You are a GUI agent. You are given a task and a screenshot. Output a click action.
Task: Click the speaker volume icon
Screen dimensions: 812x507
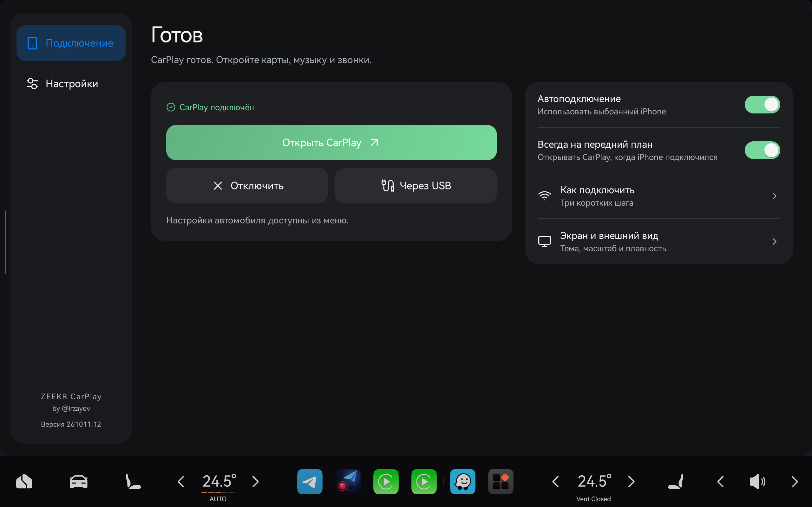[x=757, y=482]
